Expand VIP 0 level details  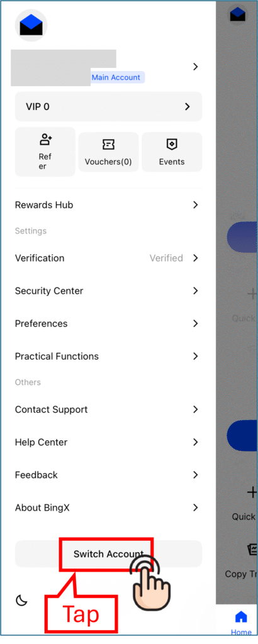point(108,107)
